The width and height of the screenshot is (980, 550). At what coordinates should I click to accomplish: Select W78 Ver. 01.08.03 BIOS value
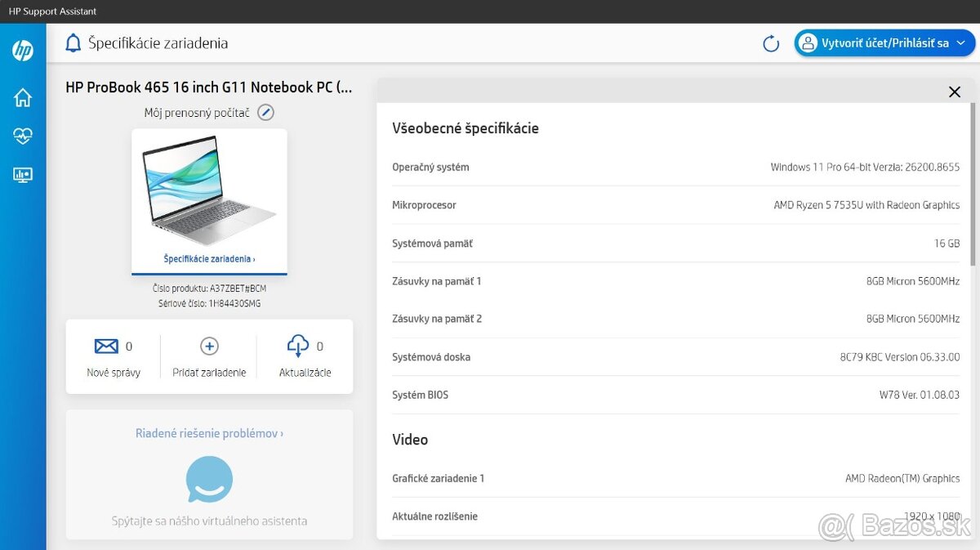click(x=920, y=395)
